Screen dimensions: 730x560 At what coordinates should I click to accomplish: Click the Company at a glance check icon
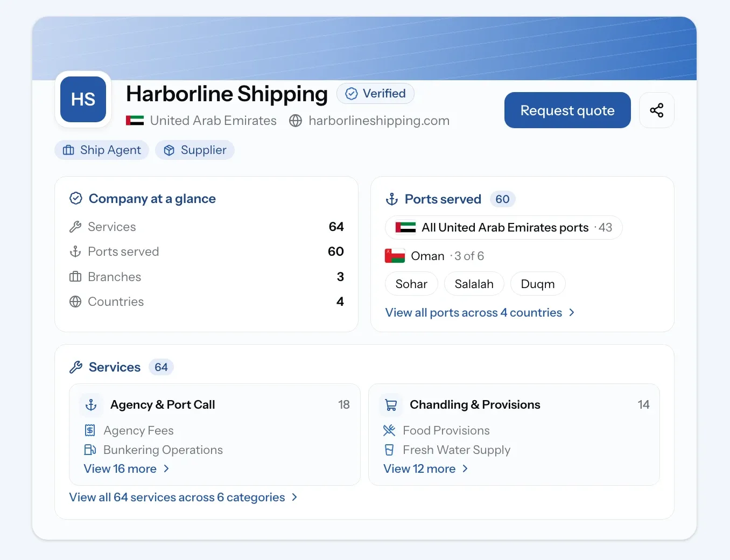pos(76,198)
